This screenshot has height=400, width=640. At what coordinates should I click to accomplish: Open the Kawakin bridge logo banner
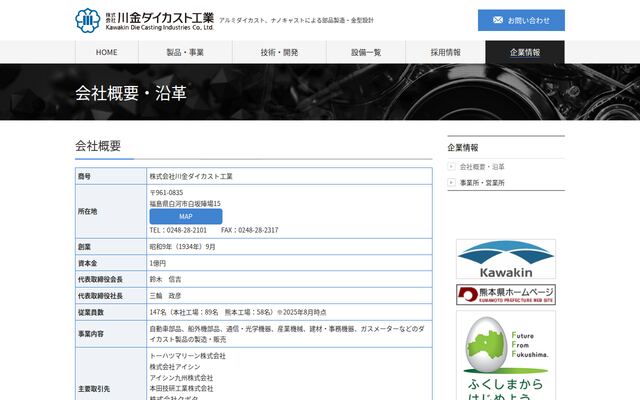click(506, 259)
